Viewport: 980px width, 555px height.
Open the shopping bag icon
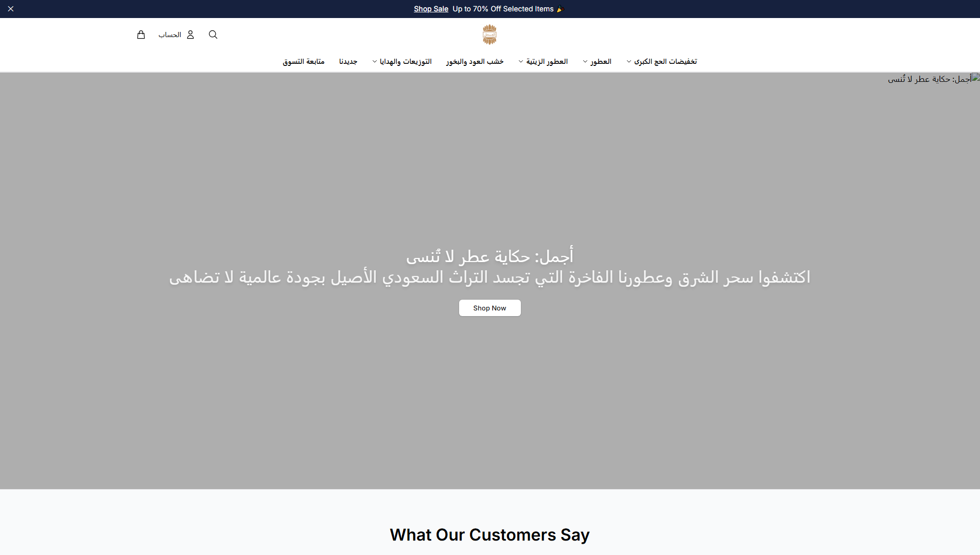[141, 34]
